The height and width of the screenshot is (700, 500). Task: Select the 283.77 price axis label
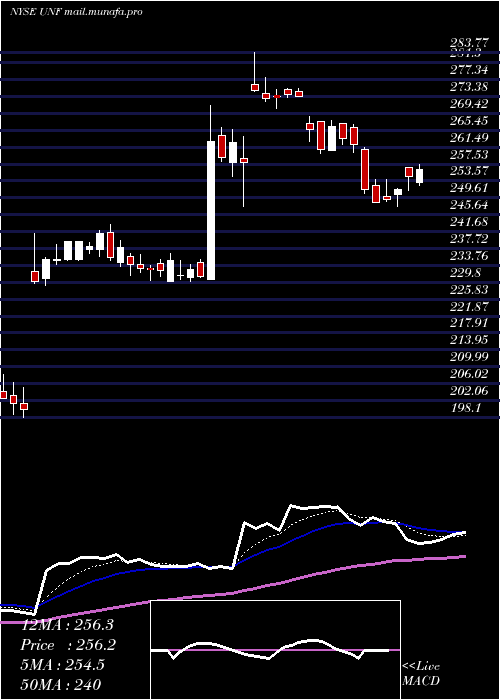point(469,44)
